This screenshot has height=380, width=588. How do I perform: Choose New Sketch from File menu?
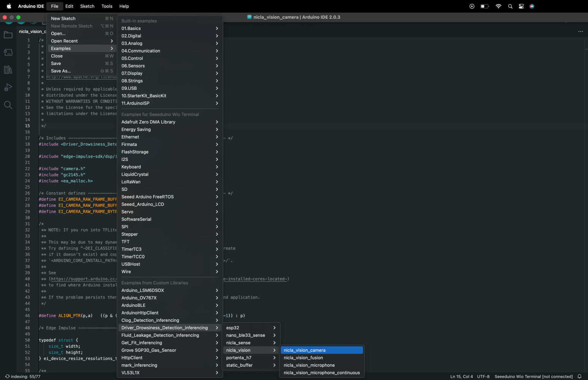click(x=82, y=19)
